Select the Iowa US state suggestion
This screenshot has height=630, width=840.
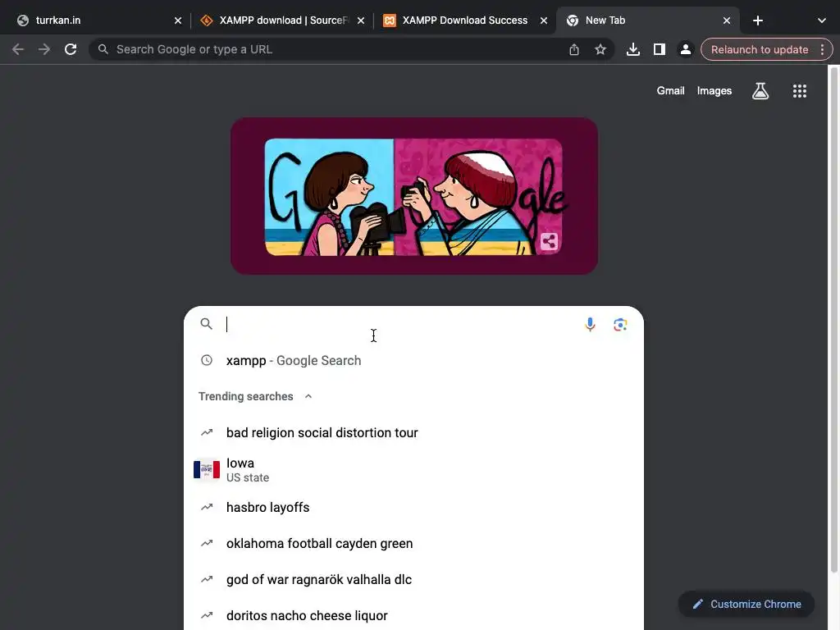coord(413,469)
